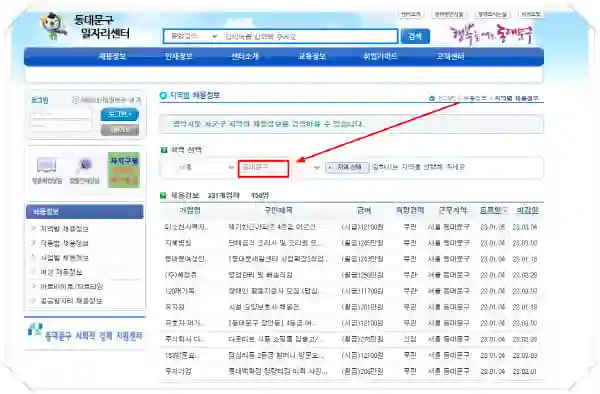Open 공공일자리 채용정보 in the side menu
Viewport: 600px width, 394px height.
tap(71, 301)
